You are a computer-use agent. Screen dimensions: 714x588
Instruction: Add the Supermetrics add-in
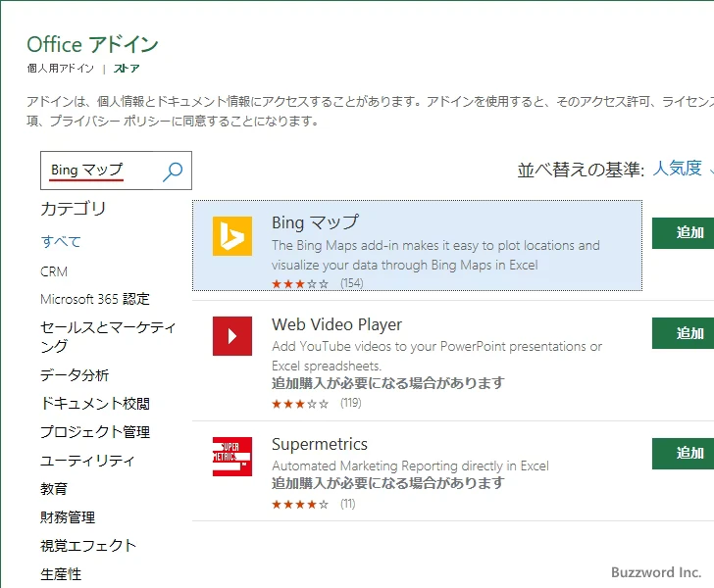683,454
